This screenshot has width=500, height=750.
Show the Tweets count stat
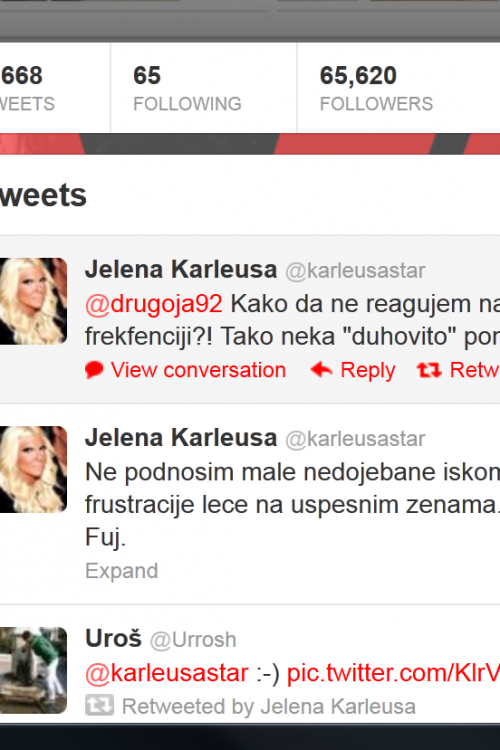click(27, 88)
